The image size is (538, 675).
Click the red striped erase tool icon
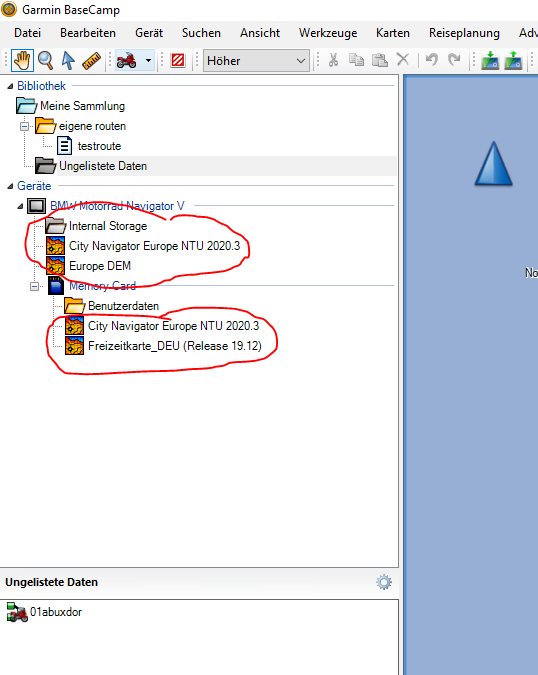(x=177, y=60)
